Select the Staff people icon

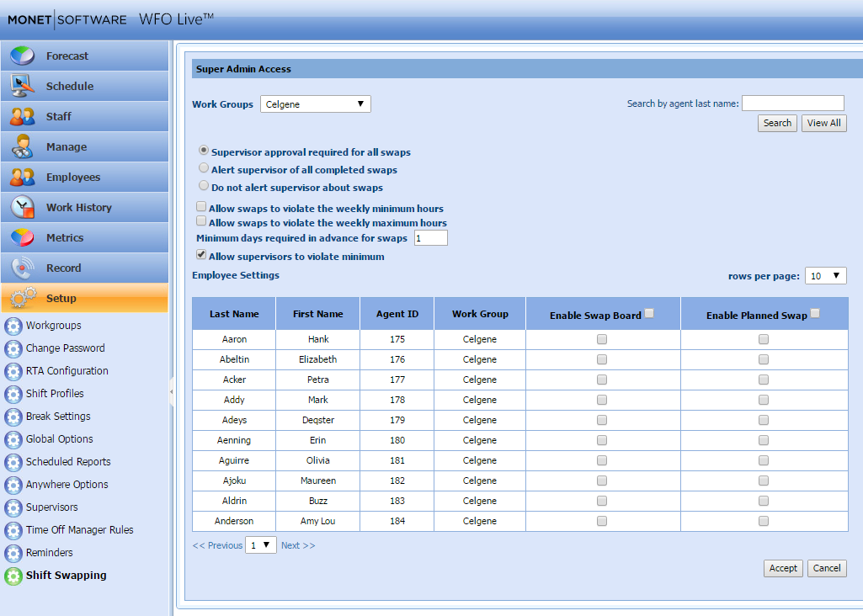pyautogui.click(x=23, y=117)
